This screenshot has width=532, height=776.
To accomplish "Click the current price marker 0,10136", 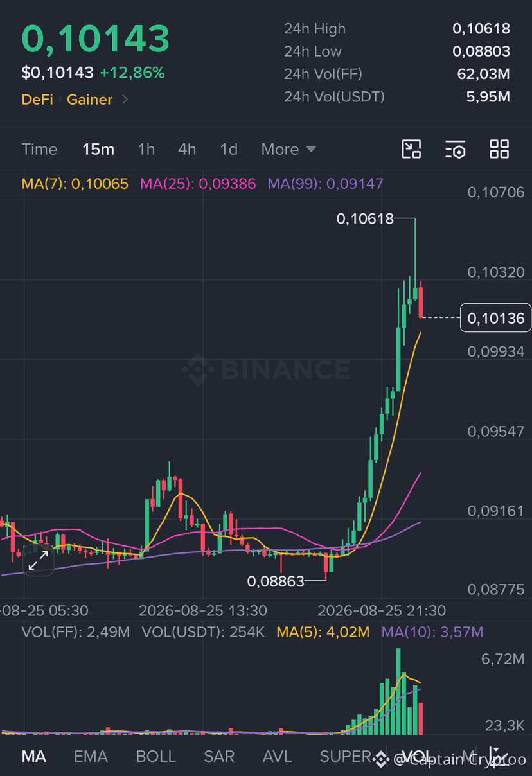I will pyautogui.click(x=496, y=318).
